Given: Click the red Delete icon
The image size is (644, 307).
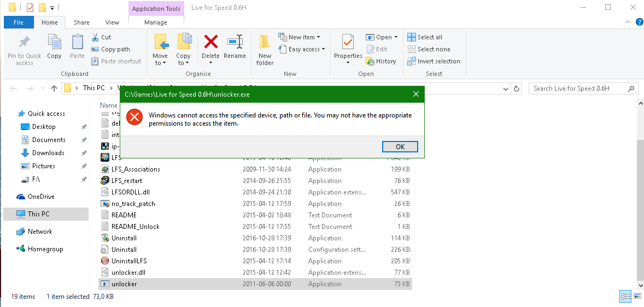Looking at the screenshot, I should pos(210,42).
